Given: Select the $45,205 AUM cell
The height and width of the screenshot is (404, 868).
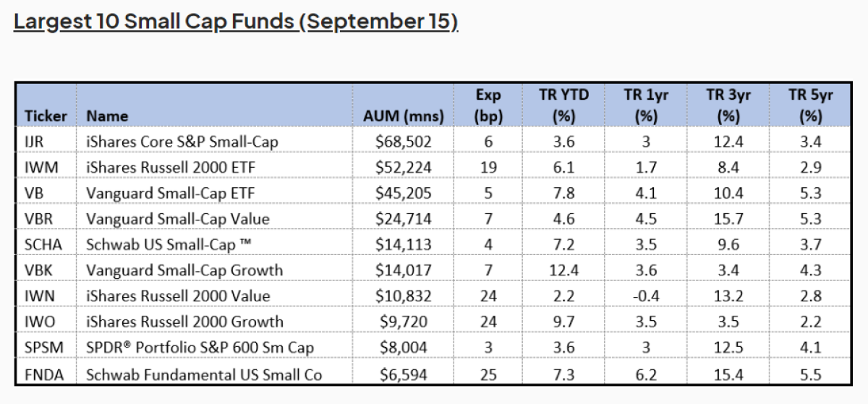Looking at the screenshot, I should point(404,193).
